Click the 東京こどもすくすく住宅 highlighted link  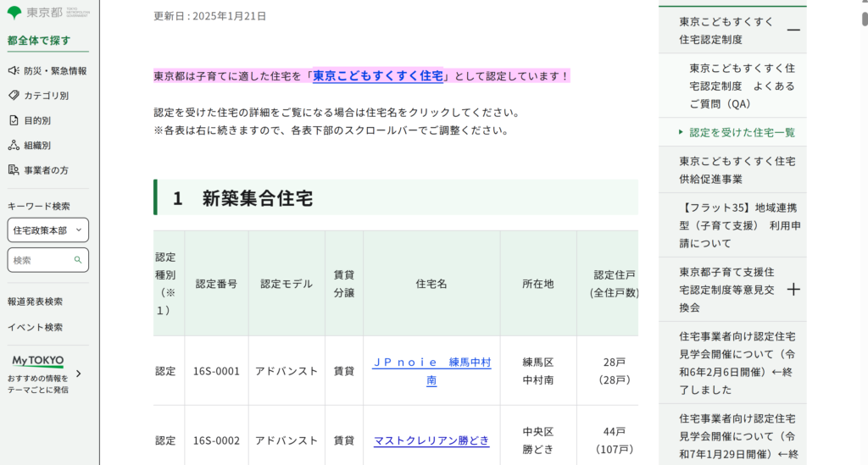tap(378, 76)
